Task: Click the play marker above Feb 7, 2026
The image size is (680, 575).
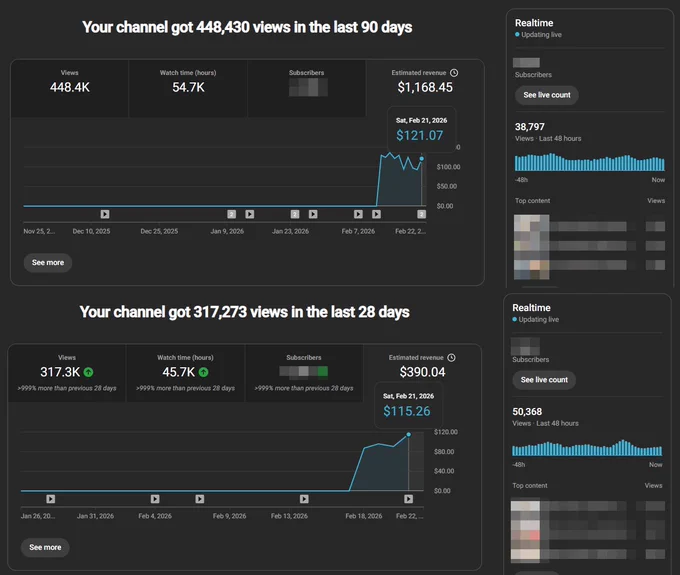Action: tap(358, 214)
